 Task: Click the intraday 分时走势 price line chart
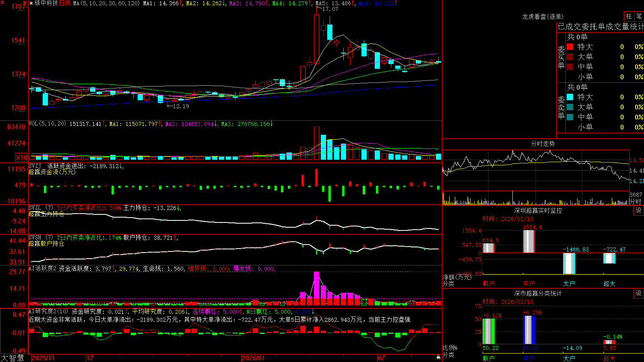point(536,170)
